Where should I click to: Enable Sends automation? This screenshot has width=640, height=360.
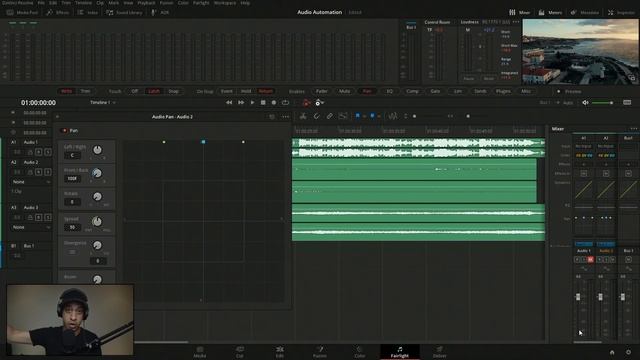[480, 91]
